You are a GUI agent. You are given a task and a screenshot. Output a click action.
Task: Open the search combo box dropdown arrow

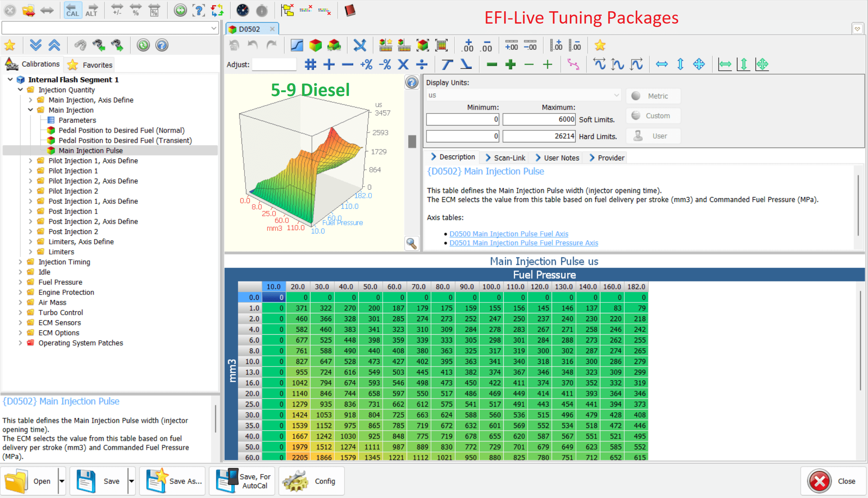click(213, 28)
